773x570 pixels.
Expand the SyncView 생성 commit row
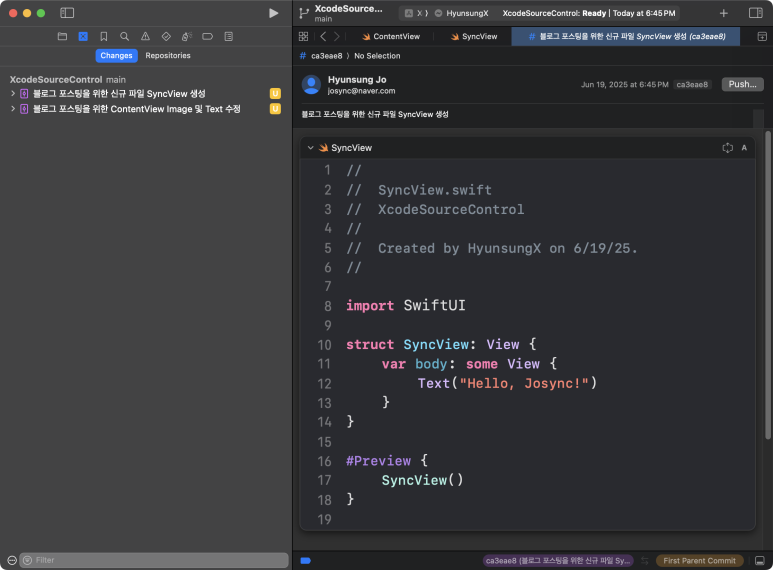point(13,93)
